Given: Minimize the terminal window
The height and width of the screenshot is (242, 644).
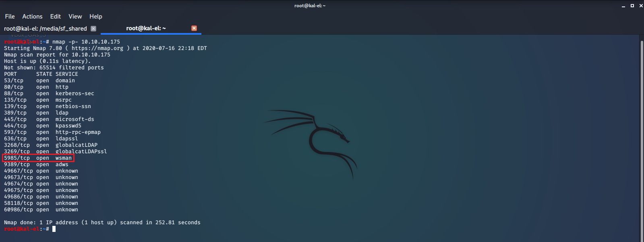Looking at the screenshot, I should (x=623, y=6).
